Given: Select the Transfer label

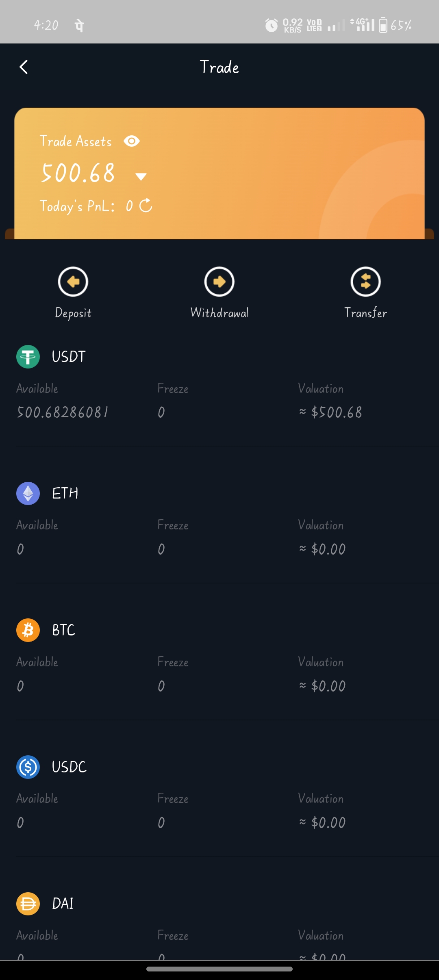Looking at the screenshot, I should (366, 313).
